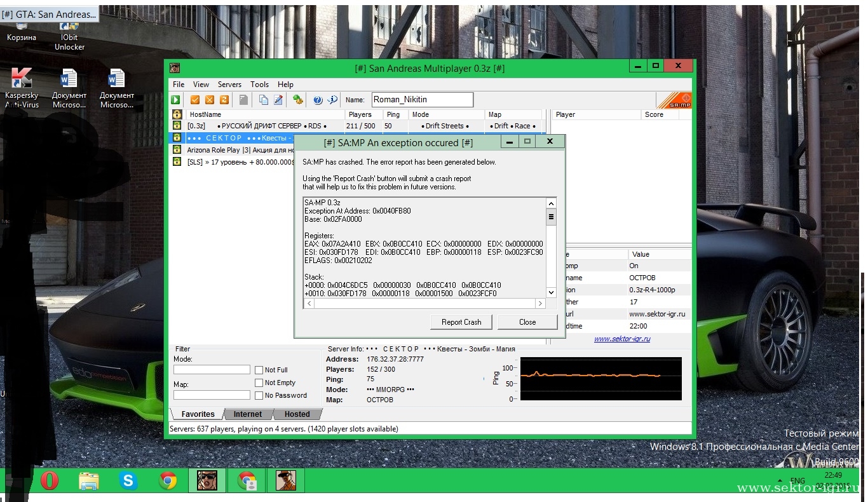Click the pencil-and-page Server Properties icon

(x=278, y=100)
